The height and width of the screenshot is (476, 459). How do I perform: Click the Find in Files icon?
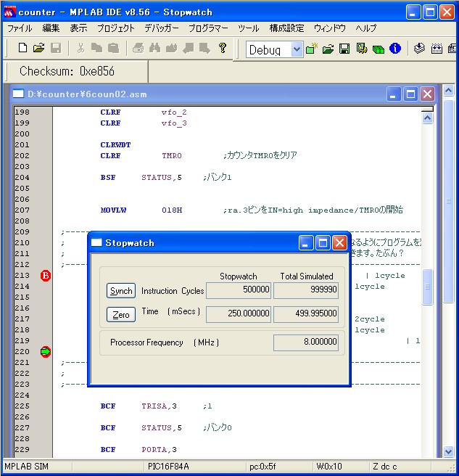171,48
